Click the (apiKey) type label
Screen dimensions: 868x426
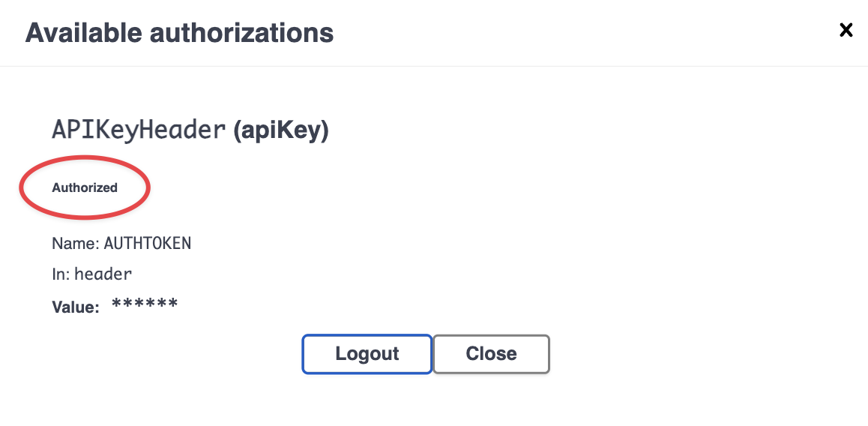point(281,130)
